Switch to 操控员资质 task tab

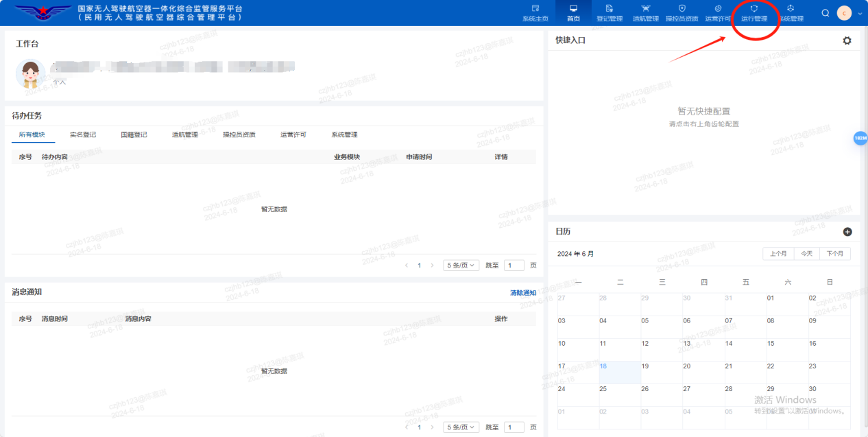click(239, 134)
